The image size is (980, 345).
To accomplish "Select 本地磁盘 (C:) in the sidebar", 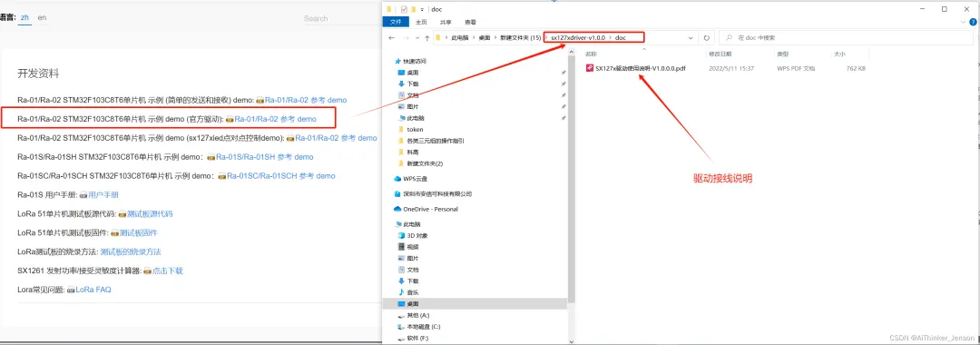I will tap(423, 326).
